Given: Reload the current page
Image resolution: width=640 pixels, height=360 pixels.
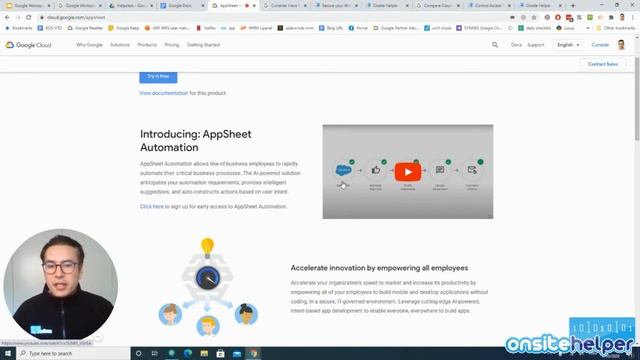Looking at the screenshot, I should 29,18.
